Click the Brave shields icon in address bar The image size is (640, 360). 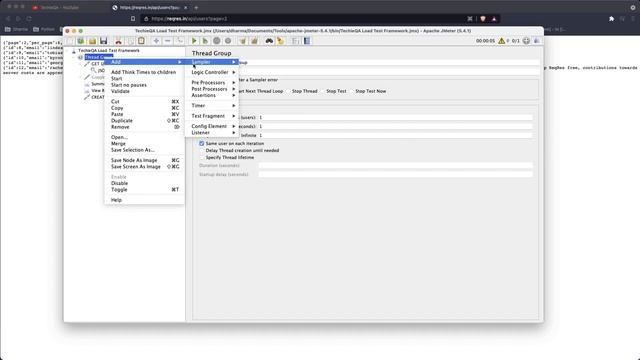pyautogui.click(x=483, y=19)
